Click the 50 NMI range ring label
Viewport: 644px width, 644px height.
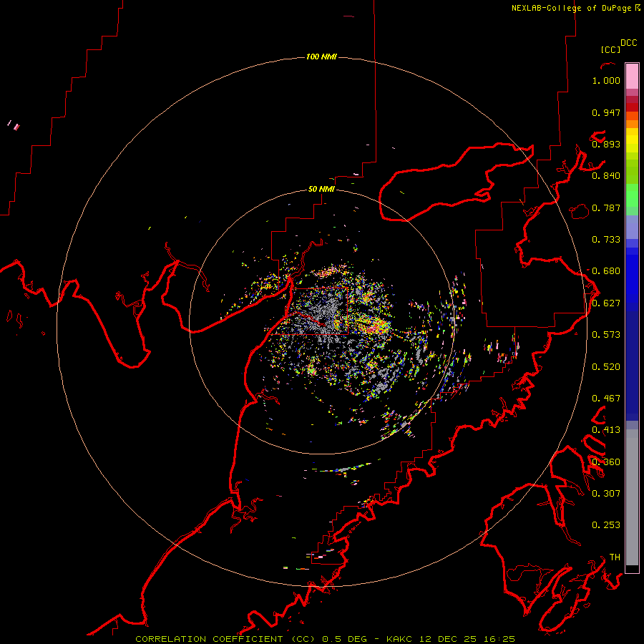point(321,189)
